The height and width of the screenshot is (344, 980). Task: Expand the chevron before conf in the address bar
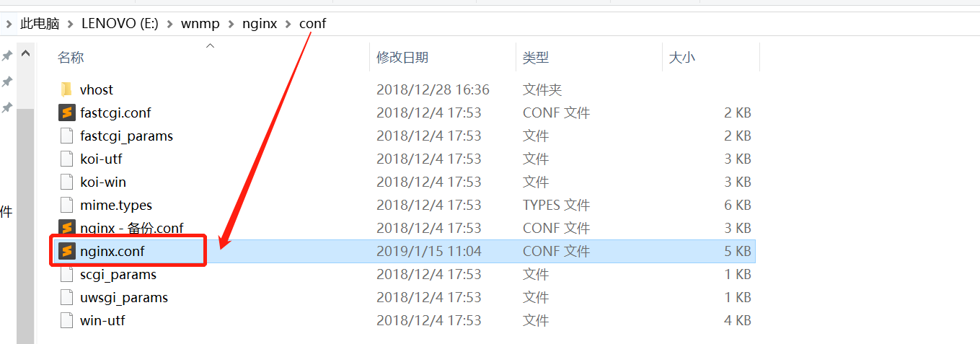288,24
